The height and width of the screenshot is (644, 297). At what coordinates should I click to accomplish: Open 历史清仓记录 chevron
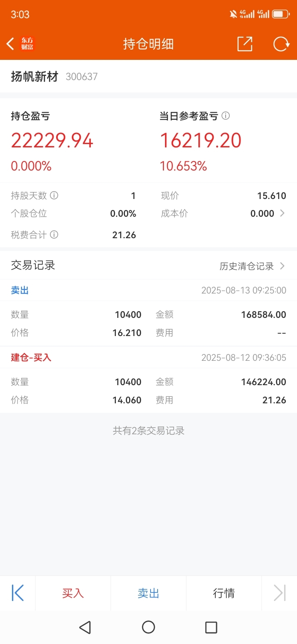(283, 266)
